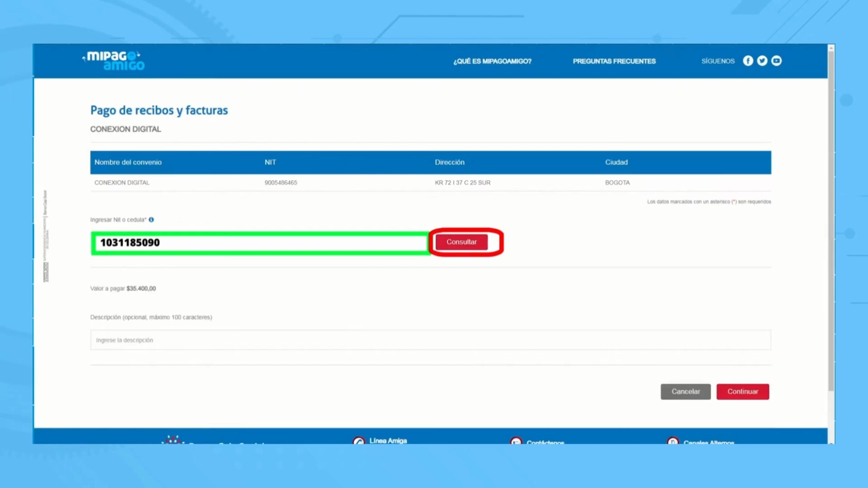Screen dimensions: 868x488
Task: Open the Twitter social icon
Action: (762, 61)
